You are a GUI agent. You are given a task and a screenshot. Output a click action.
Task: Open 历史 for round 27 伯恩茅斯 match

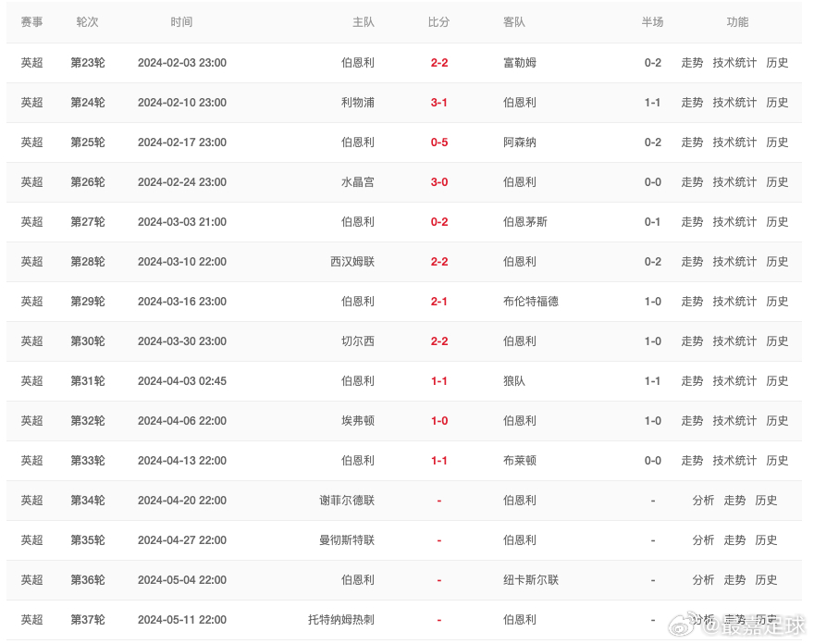[x=777, y=222]
